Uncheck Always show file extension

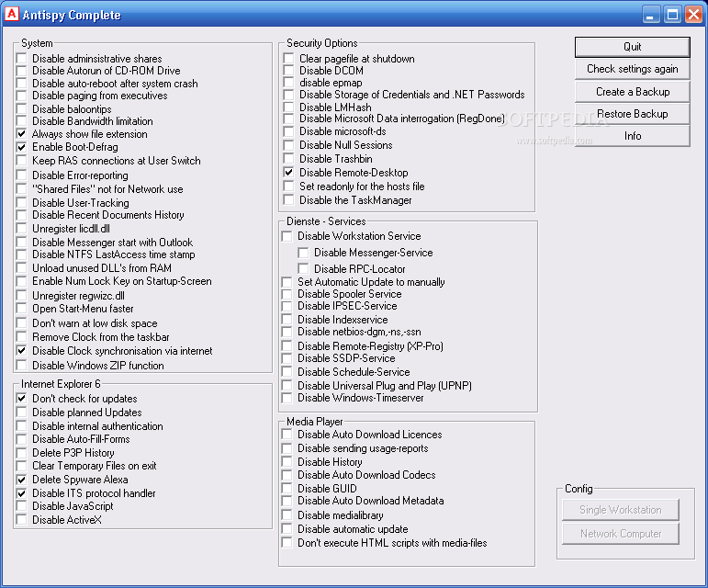click(21, 133)
